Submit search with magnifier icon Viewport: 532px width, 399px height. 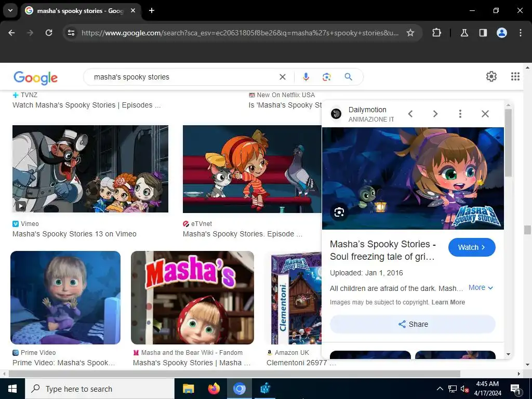tap(348, 77)
